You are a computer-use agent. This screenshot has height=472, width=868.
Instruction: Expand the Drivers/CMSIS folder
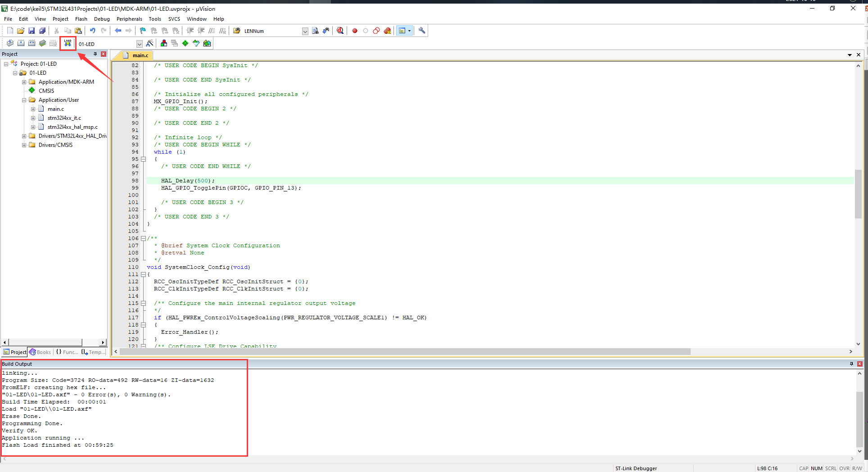[x=24, y=145]
